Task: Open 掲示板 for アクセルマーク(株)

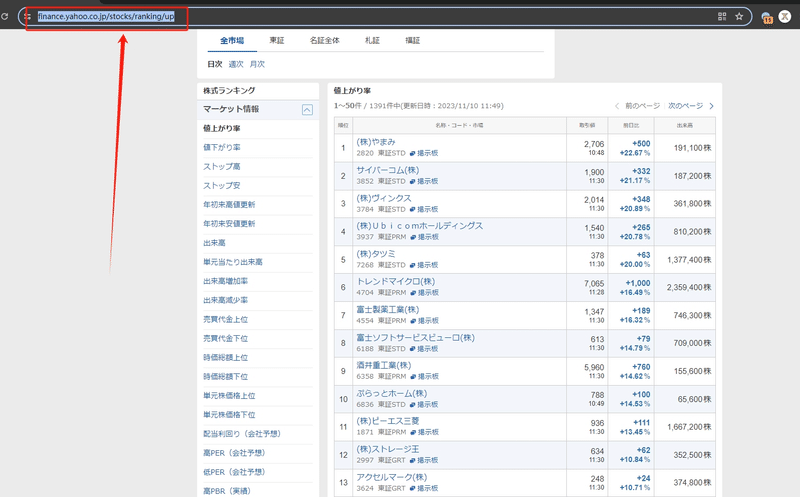Action: 424,488
